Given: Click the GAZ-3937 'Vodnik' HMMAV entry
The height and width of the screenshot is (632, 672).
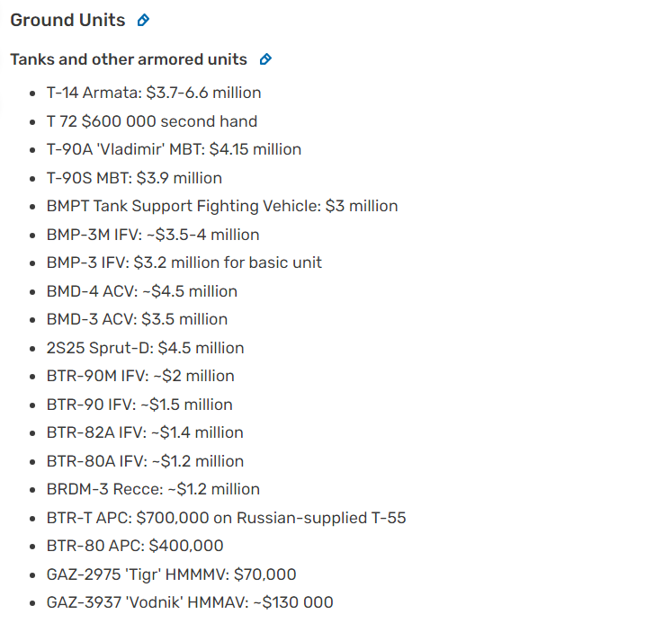Looking at the screenshot, I should [190, 602].
